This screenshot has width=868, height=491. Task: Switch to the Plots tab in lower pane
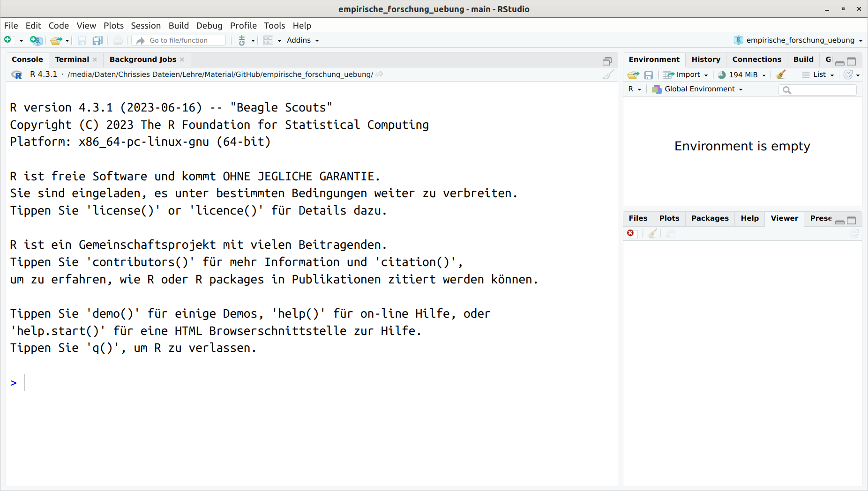click(669, 218)
